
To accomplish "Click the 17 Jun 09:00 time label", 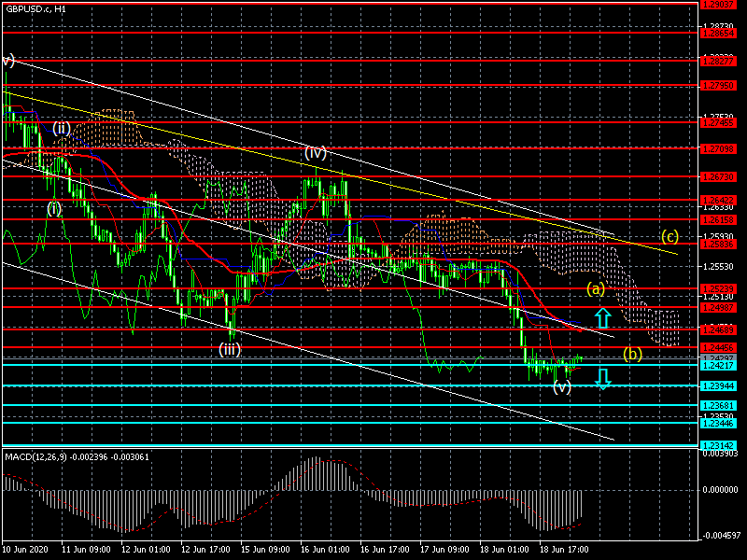I will click(x=444, y=550).
